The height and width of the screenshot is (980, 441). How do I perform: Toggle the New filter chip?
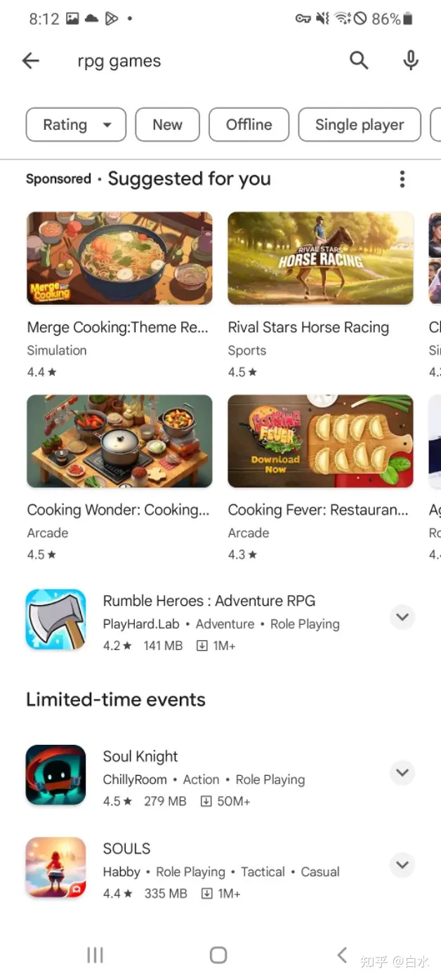coord(167,125)
